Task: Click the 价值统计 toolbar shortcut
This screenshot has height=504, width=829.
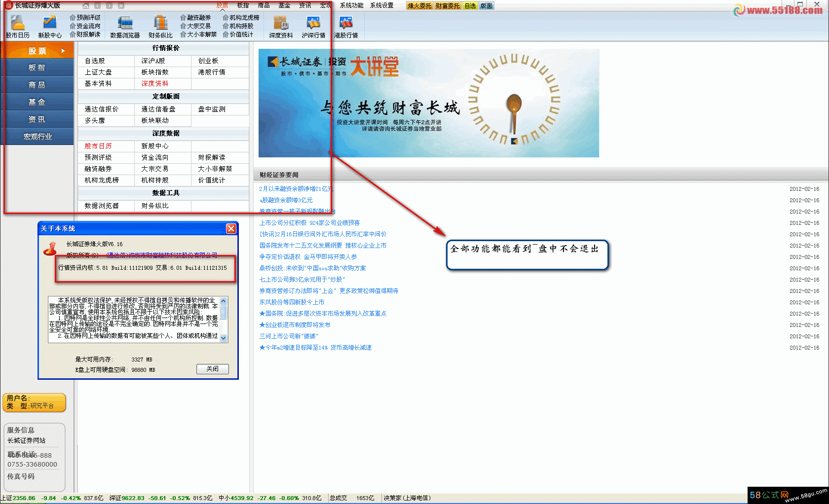Action: (238, 34)
